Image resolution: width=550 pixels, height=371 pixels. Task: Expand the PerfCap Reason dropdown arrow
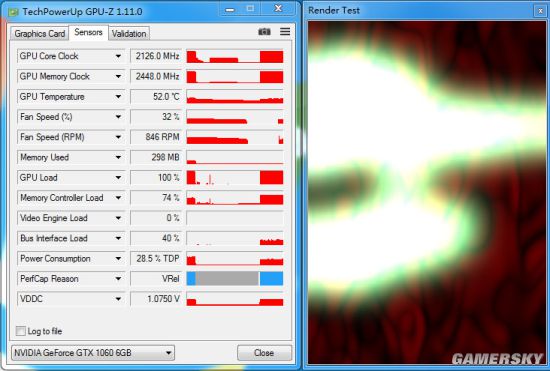click(x=118, y=279)
